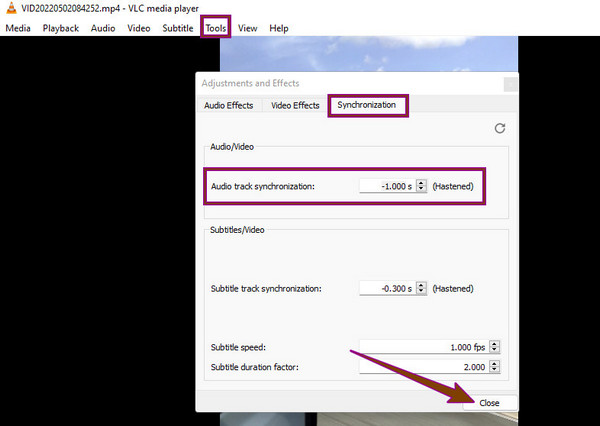
Task: Open the Video menu
Action: (139, 28)
